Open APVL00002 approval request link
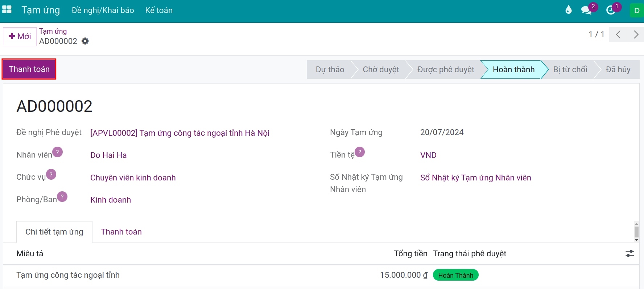The width and height of the screenshot is (644, 289). pyautogui.click(x=180, y=133)
